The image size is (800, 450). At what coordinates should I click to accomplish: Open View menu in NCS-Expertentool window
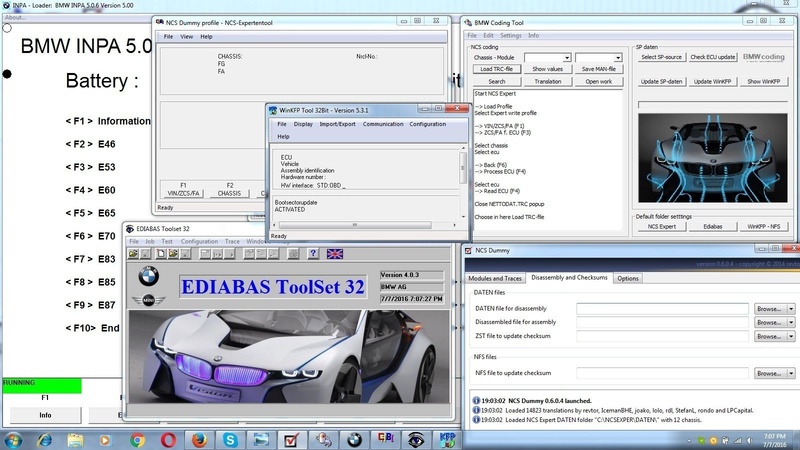click(187, 37)
